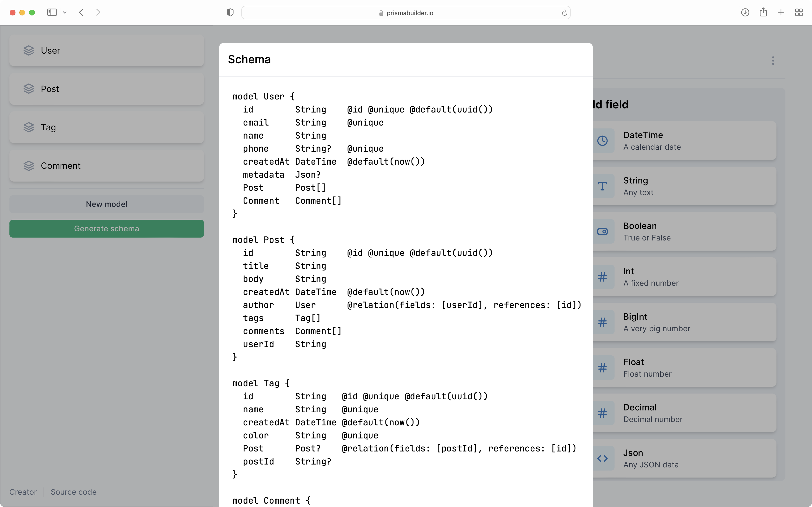The height and width of the screenshot is (507, 812).
Task: Click the privacy shield icon near the address bar
Action: click(x=230, y=12)
